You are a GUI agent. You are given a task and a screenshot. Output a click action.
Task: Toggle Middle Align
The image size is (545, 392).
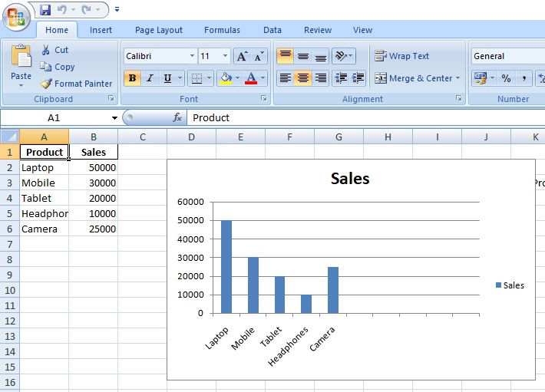pos(303,56)
